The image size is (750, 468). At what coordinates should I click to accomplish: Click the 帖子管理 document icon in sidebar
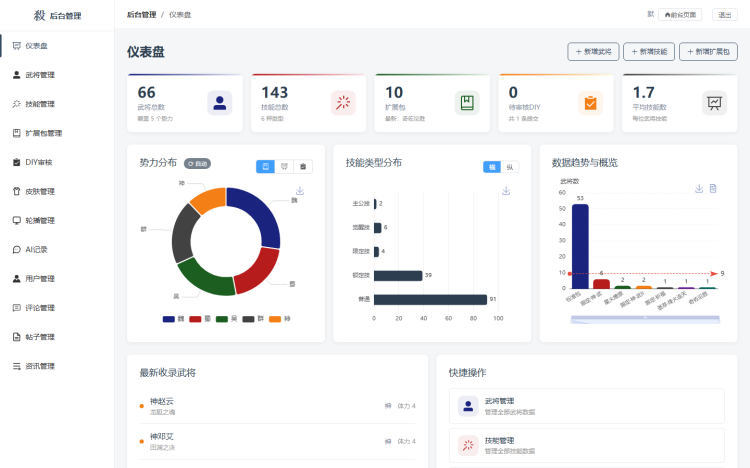point(17,337)
